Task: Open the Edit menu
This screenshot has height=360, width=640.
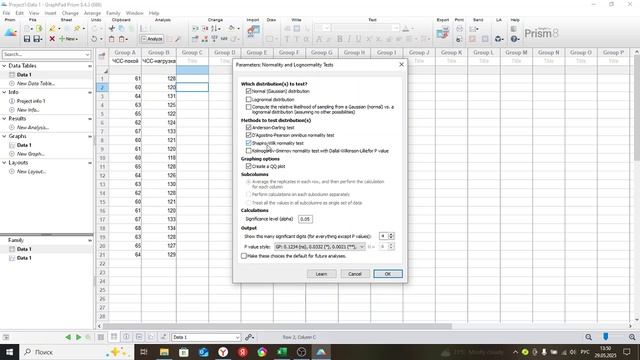Action: point(20,13)
